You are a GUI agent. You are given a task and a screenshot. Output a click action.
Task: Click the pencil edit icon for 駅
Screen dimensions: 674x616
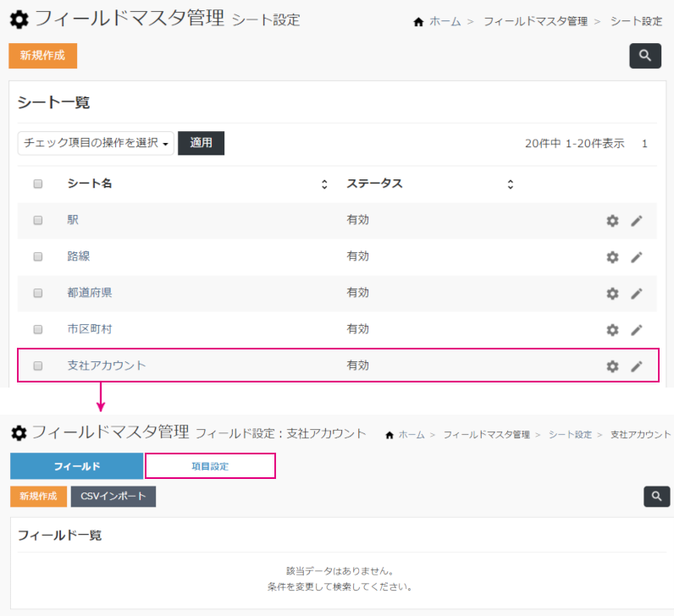tap(637, 221)
